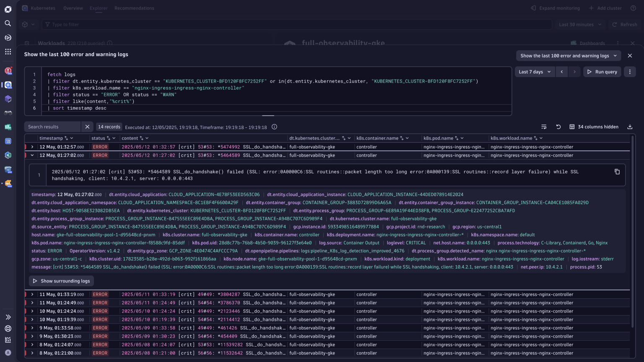Open the support icon near sidebar bottom
The width and height of the screenshot is (644, 362).
coord(8,328)
